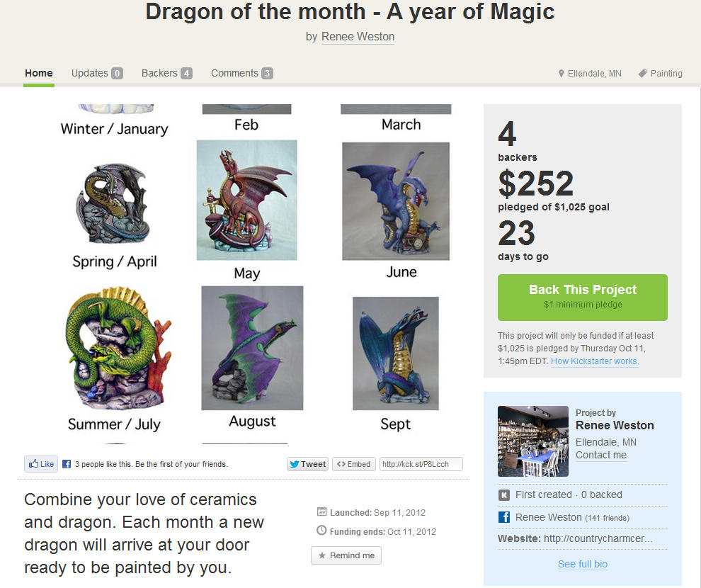Click the star Remind me button
The width and height of the screenshot is (701, 588).
click(346, 555)
